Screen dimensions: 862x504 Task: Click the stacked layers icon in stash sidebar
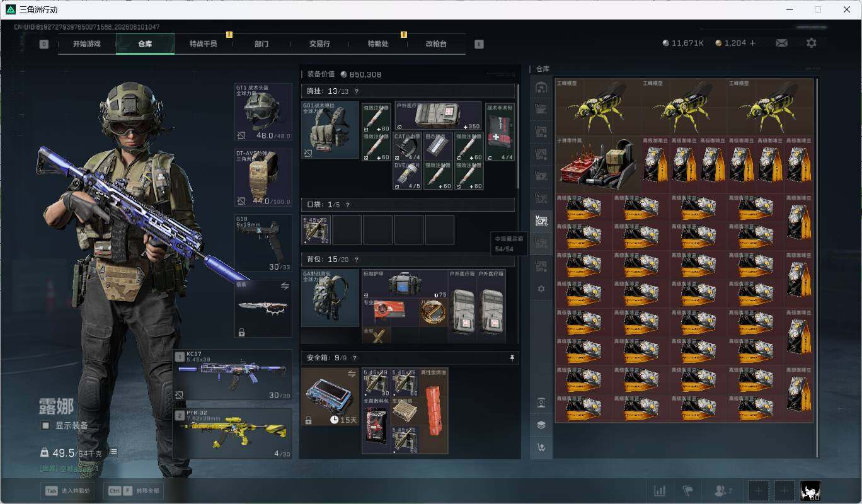(541, 425)
